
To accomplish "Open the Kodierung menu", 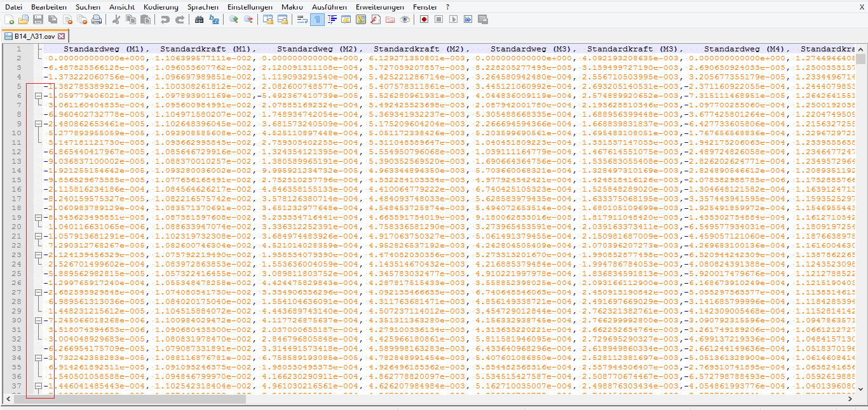I will (161, 6).
